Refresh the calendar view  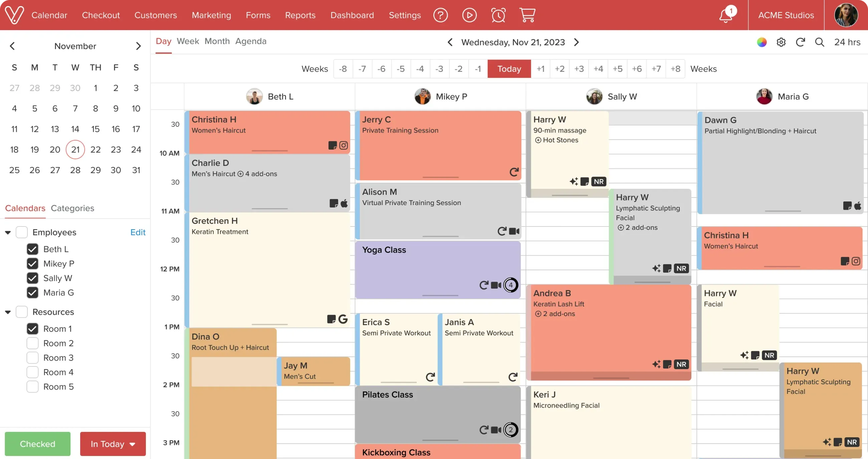point(800,42)
